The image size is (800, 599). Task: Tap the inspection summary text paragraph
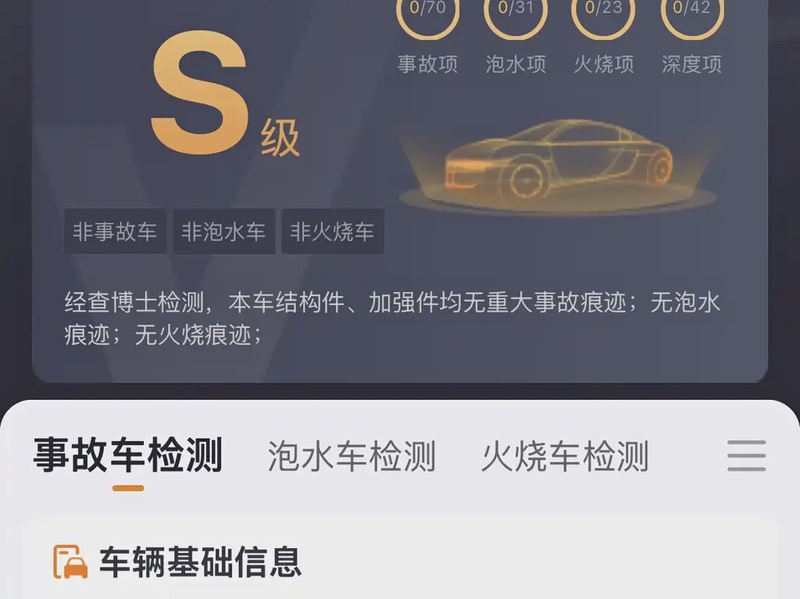pos(392,319)
